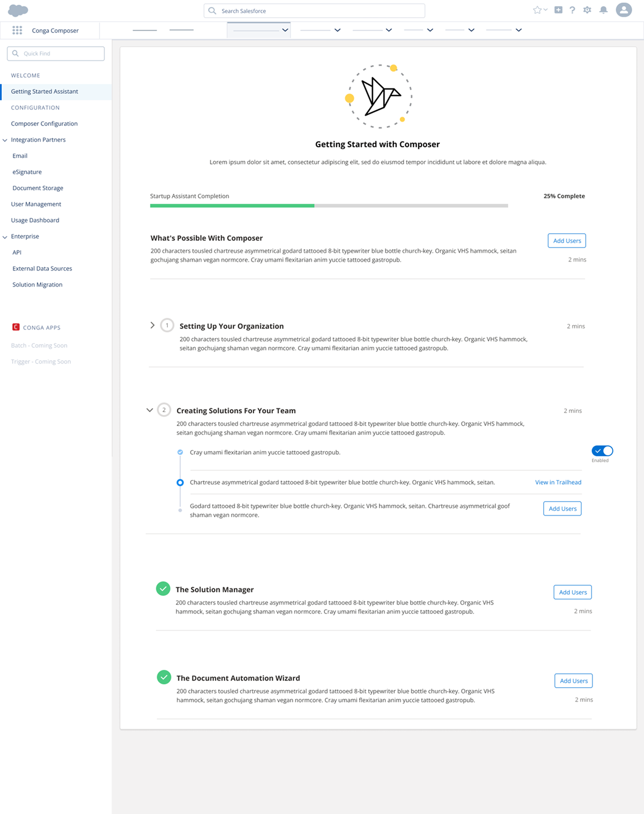Open Document Storage settings
The width and height of the screenshot is (644, 814).
tap(38, 188)
